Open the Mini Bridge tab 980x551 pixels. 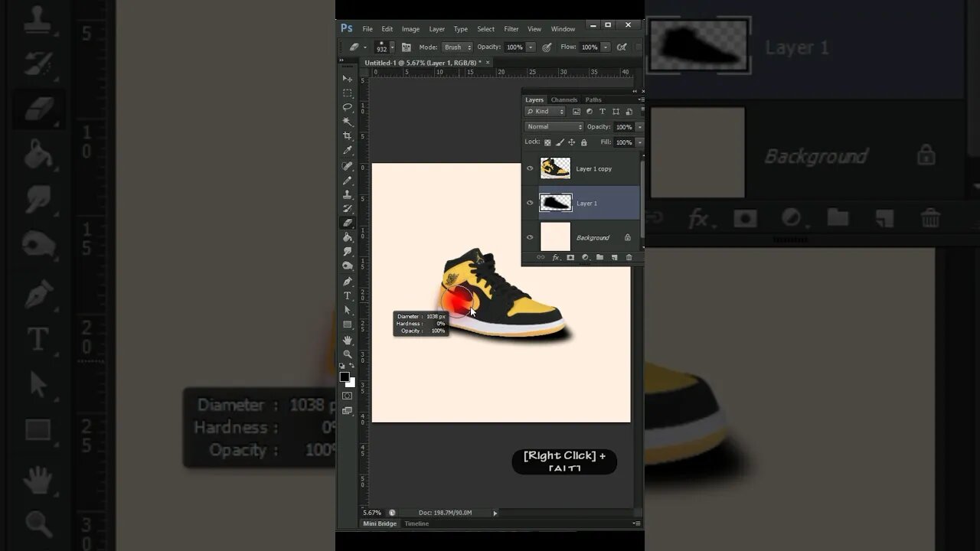[380, 523]
